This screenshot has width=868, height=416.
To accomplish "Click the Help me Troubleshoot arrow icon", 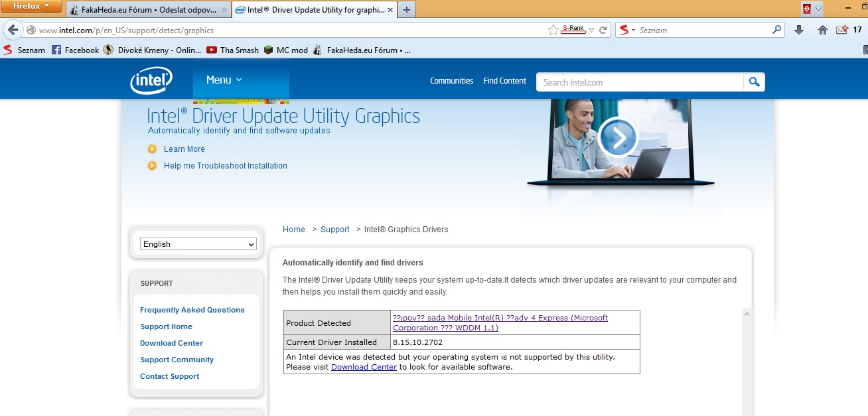I will click(x=153, y=165).
